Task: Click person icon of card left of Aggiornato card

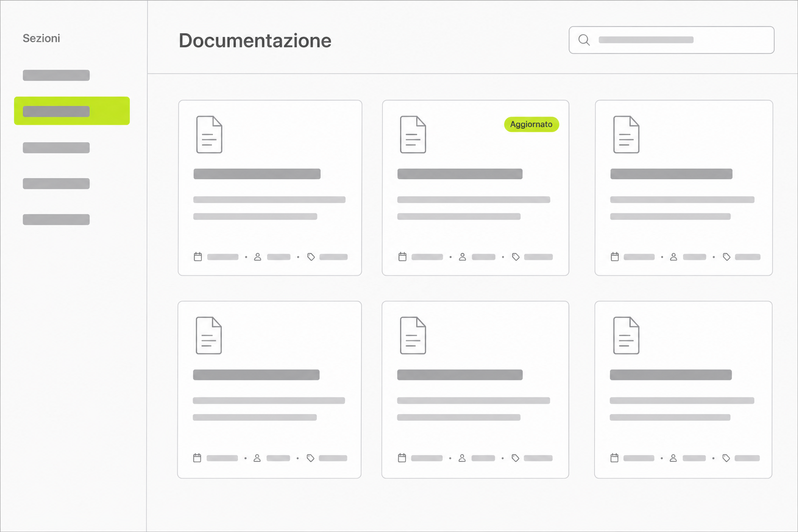Action: (258, 257)
